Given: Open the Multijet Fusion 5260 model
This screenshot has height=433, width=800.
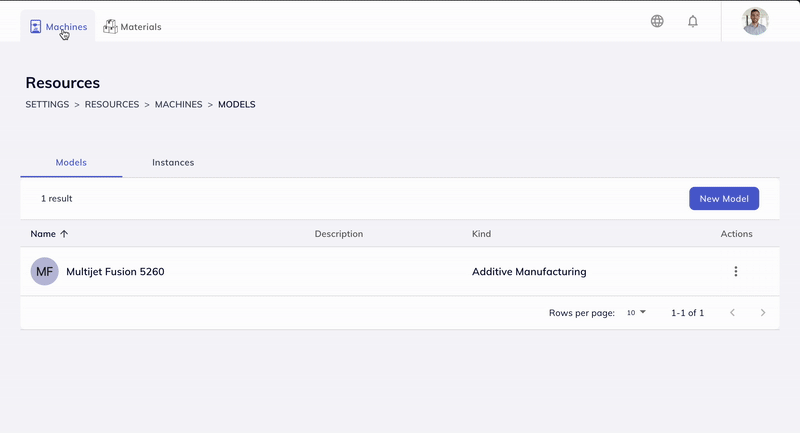Looking at the screenshot, I should pyautogui.click(x=115, y=272).
